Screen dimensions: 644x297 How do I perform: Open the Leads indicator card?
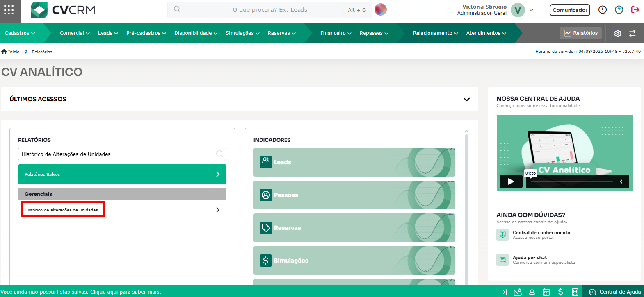click(354, 162)
